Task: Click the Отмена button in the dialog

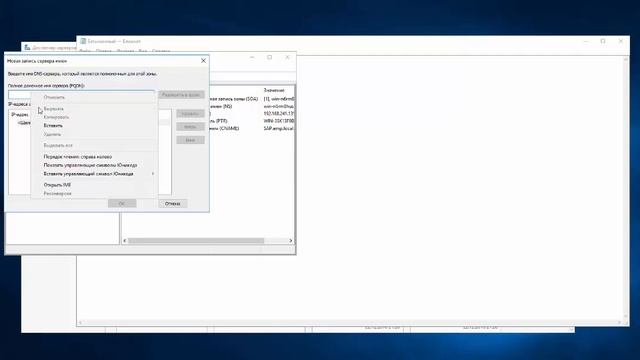Action: [x=173, y=203]
